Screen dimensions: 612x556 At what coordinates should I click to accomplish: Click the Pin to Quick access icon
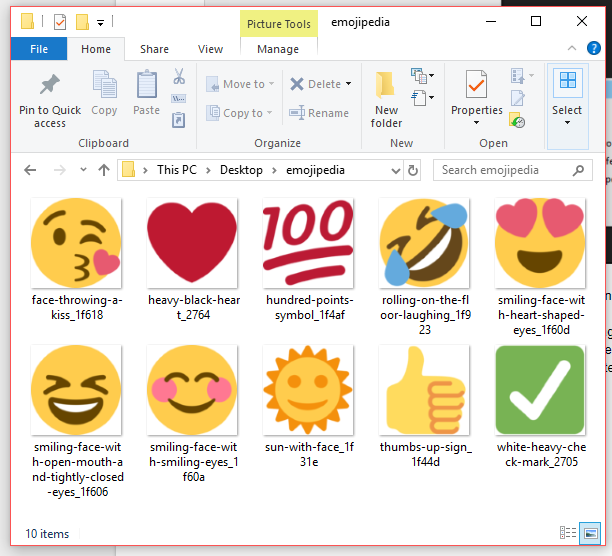(50, 84)
